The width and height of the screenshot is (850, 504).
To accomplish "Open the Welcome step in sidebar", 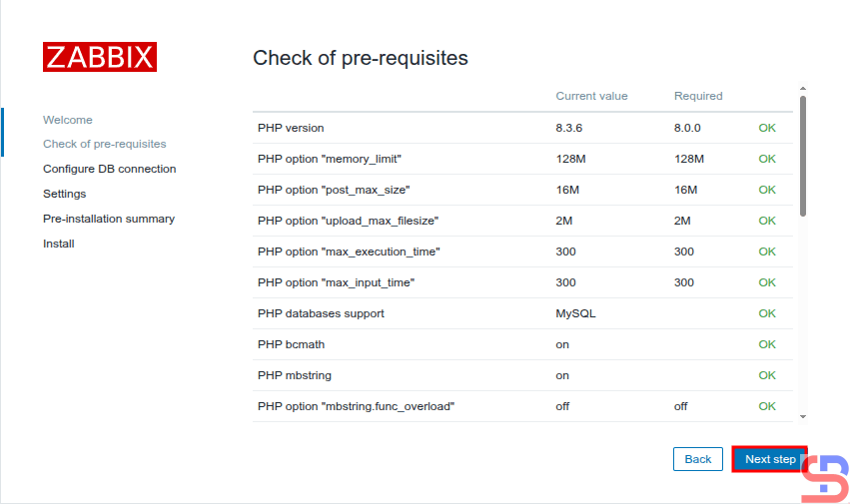I will [x=68, y=120].
